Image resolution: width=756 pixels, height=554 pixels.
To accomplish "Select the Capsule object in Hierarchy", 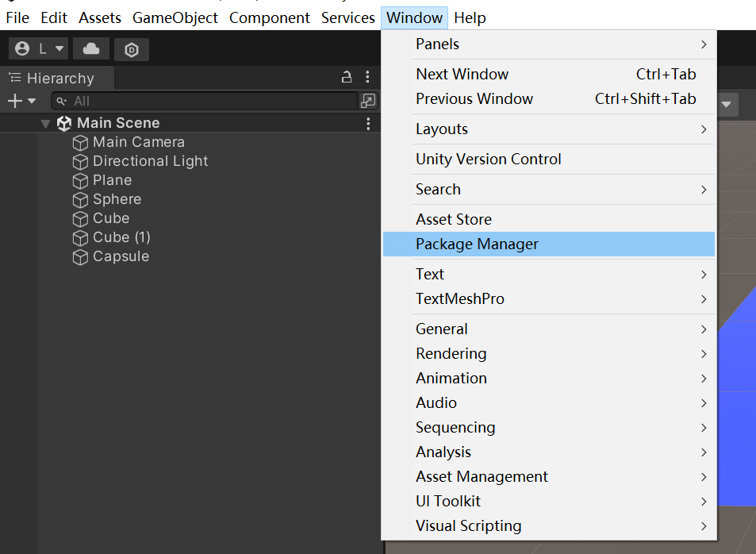I will 121,256.
